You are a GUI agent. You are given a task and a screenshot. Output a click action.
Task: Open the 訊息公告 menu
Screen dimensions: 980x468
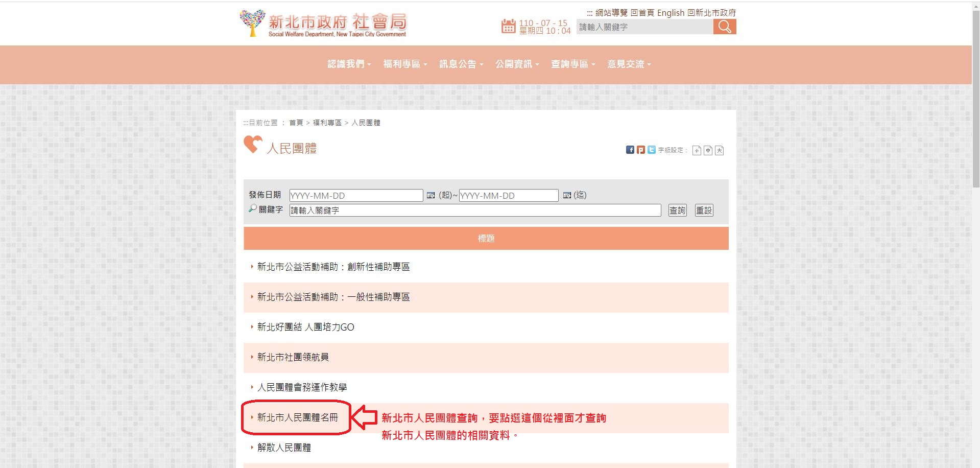[461, 64]
